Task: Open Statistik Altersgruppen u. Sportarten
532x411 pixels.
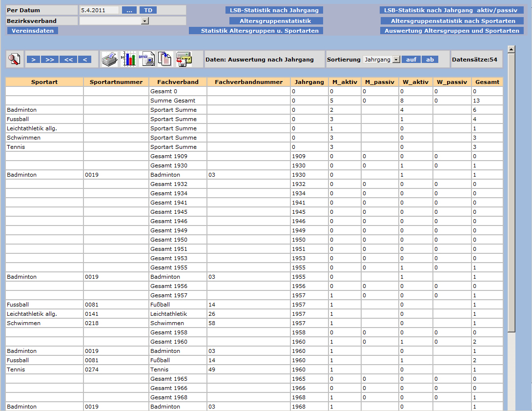Action: click(x=256, y=31)
